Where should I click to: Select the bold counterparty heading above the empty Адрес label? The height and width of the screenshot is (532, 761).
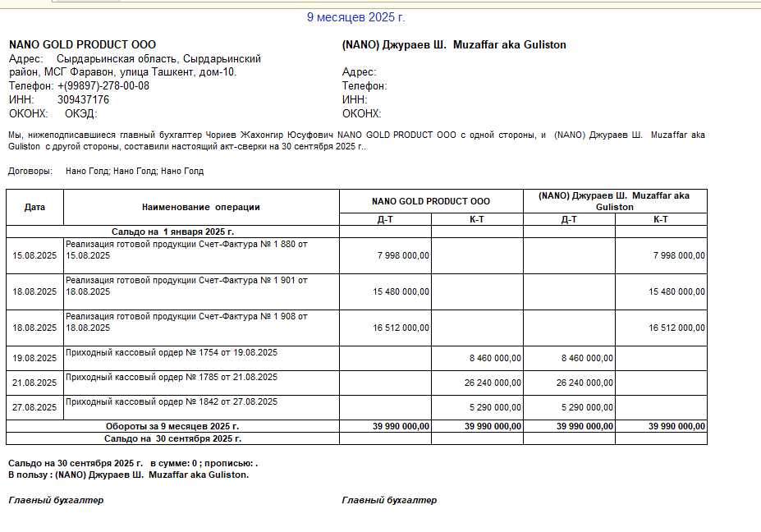[x=454, y=44]
